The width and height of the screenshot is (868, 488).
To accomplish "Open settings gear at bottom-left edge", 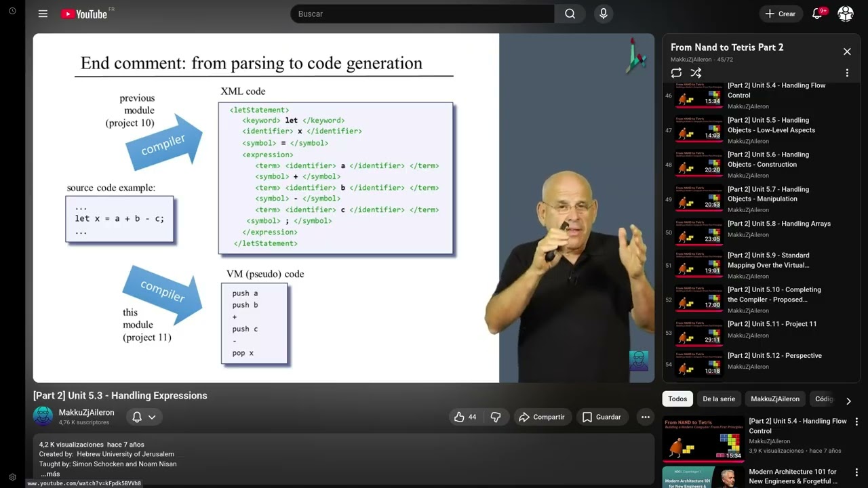I will point(12,477).
